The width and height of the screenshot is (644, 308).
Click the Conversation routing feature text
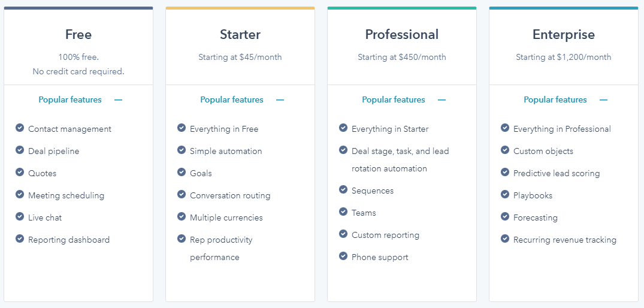coord(230,195)
